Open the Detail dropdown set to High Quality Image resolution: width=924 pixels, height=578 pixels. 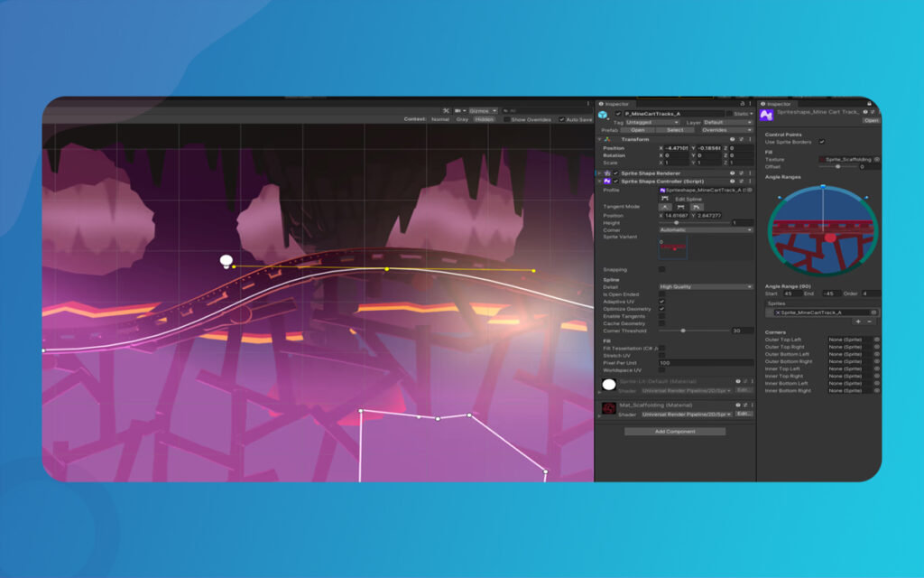tap(706, 285)
